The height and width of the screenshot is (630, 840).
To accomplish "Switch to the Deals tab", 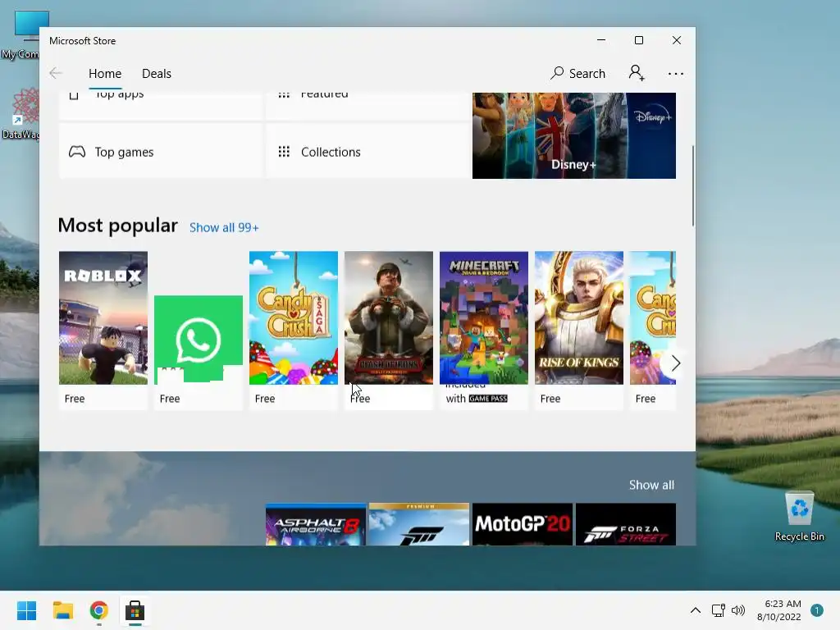I will point(157,73).
